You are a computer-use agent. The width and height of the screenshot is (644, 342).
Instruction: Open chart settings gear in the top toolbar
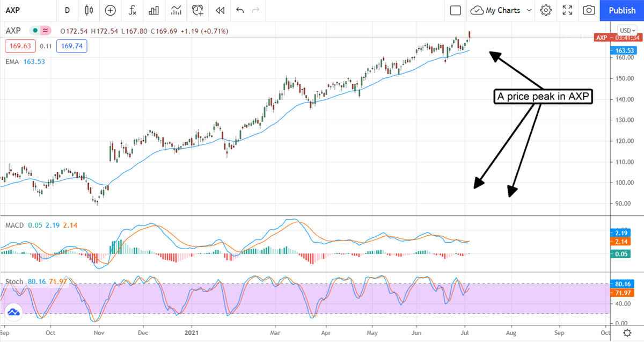[546, 10]
